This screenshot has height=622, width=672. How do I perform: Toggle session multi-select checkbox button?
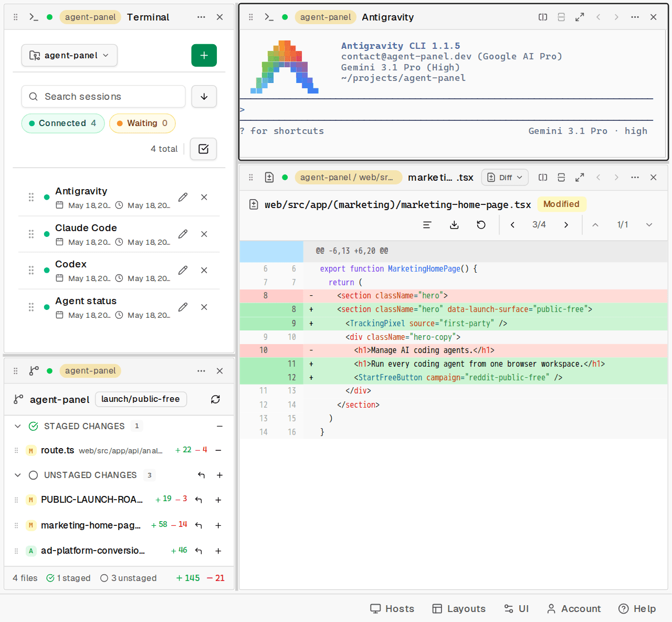204,149
